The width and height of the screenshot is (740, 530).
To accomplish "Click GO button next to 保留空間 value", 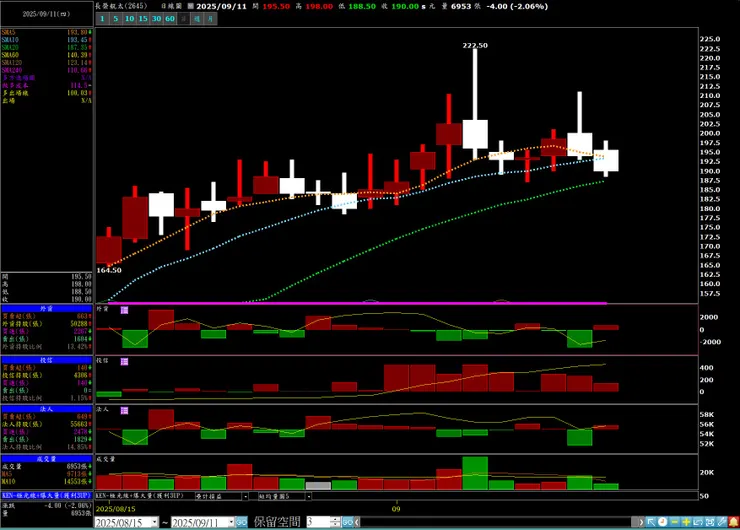I will (348, 522).
